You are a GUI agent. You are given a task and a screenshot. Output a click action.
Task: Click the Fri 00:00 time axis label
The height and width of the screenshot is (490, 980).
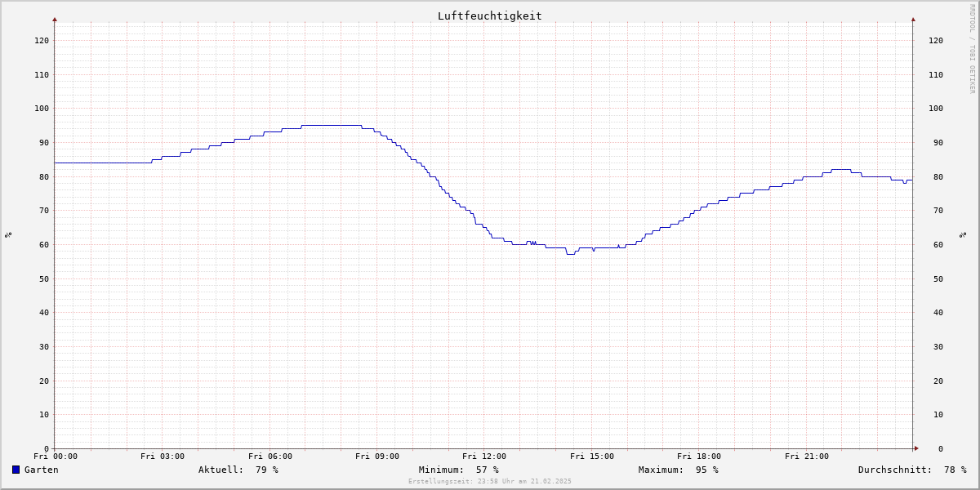(x=56, y=457)
